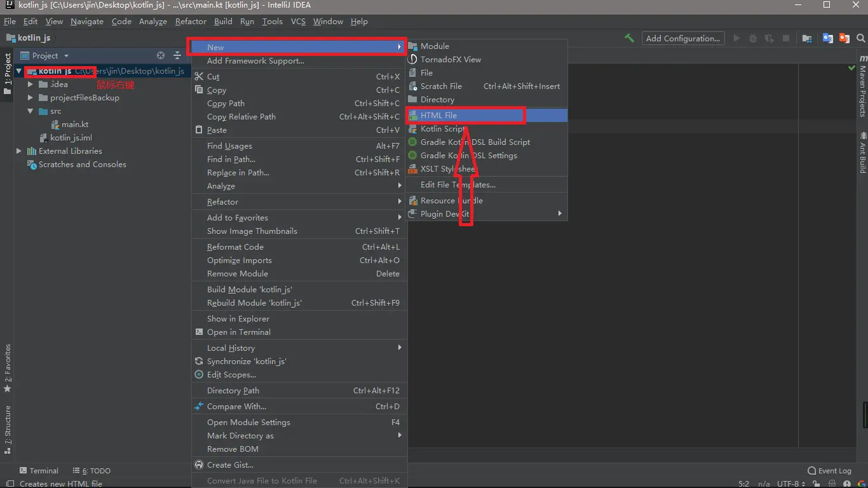Click the UTF-8 encoding selector in status bar
Image resolution: width=868 pixels, height=488 pixels.
(790, 484)
